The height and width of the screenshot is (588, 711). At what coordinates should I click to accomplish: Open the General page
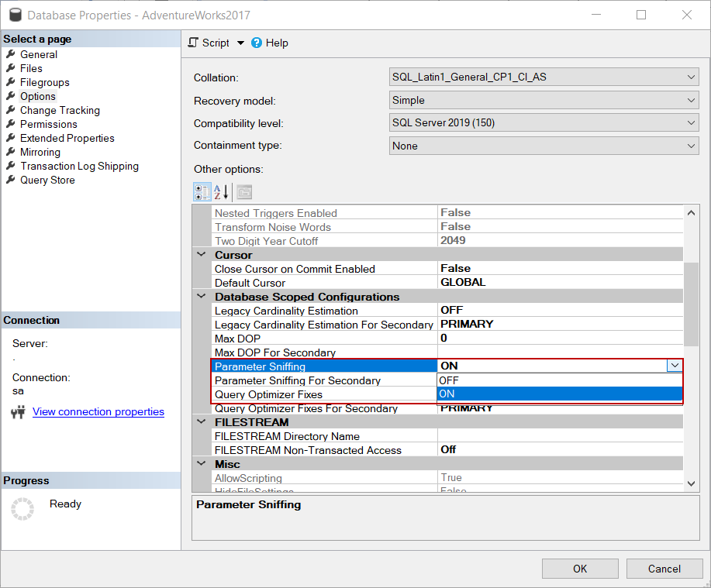pos(38,54)
